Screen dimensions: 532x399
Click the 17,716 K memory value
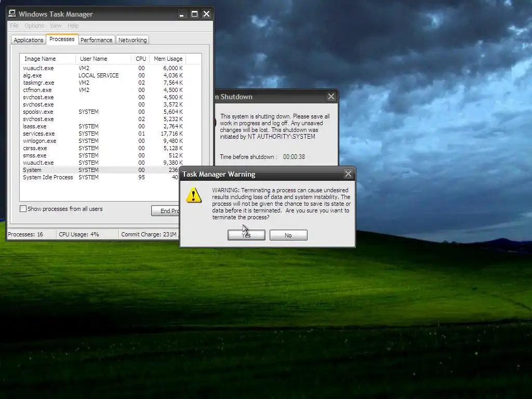pyautogui.click(x=171, y=134)
